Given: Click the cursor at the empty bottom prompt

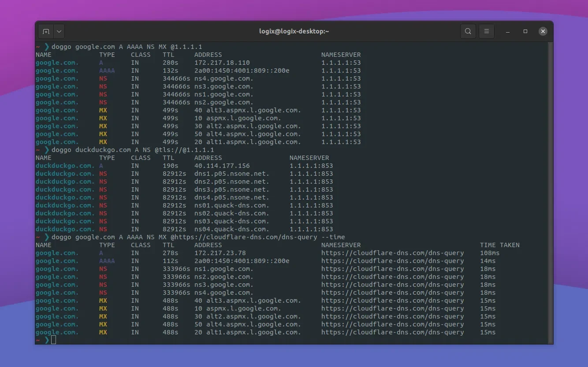Looking at the screenshot, I should click(54, 340).
